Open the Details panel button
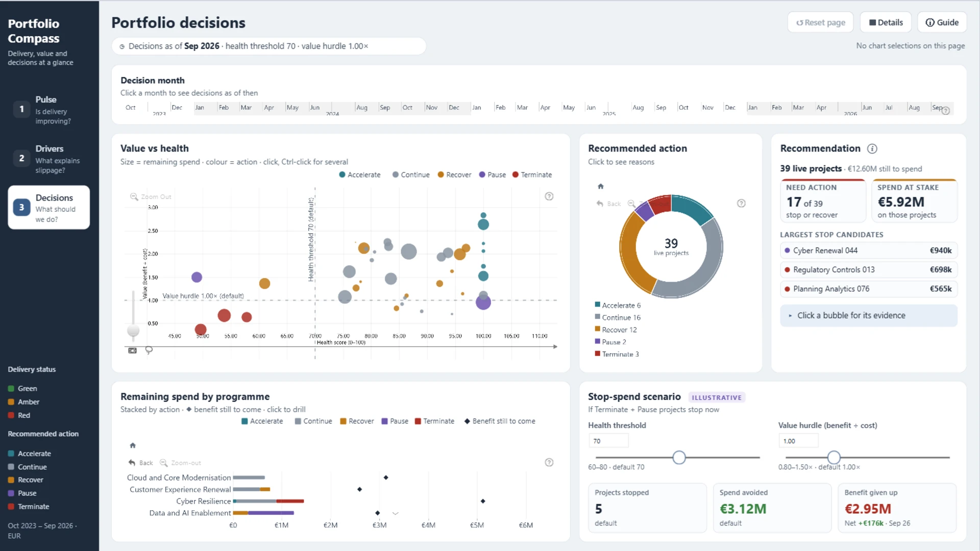The image size is (980, 551). click(886, 22)
